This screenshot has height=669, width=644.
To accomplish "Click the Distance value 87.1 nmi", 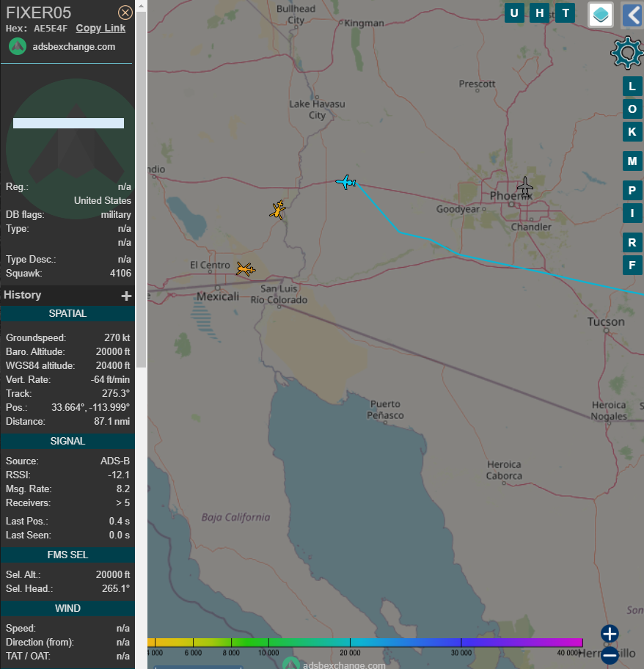I will [x=111, y=422].
